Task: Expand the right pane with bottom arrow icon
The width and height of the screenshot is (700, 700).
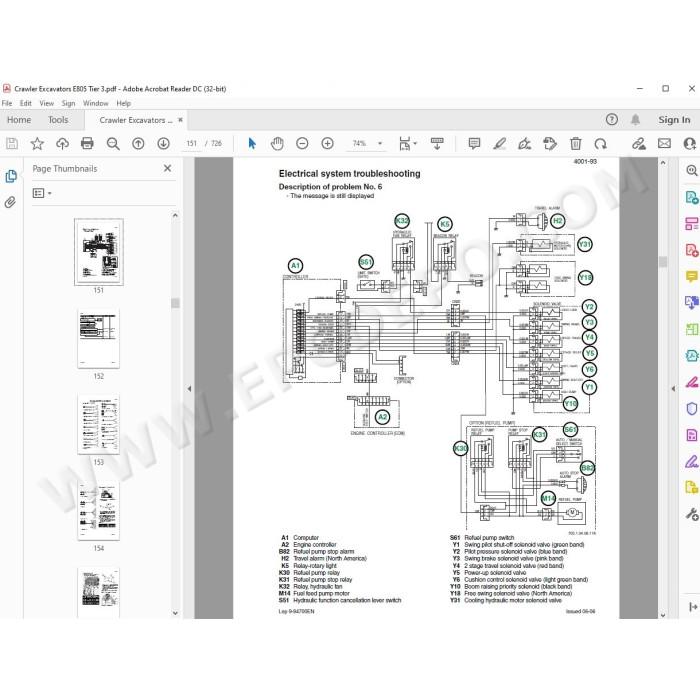Action: click(692, 607)
